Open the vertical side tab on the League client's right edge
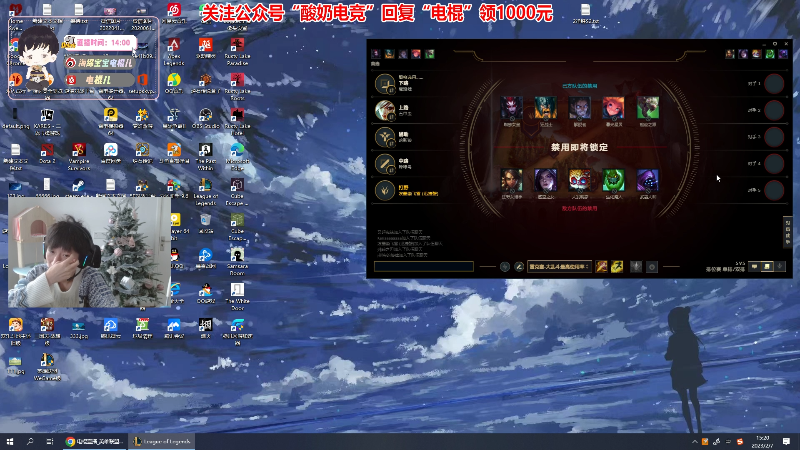The image size is (800, 450). click(788, 232)
